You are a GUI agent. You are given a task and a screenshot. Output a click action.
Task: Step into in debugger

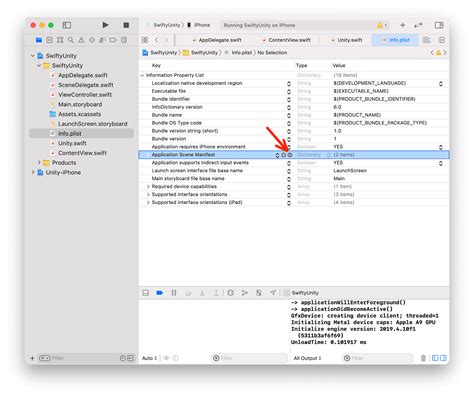tap(202, 293)
